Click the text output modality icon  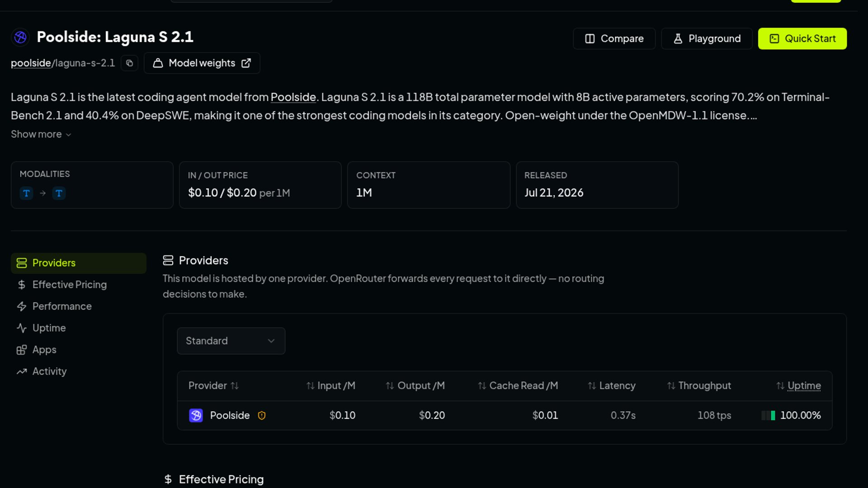tap(59, 193)
